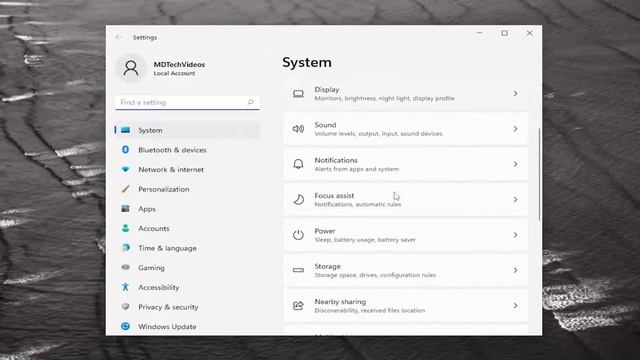Open Accounts settings section

(187, 228)
